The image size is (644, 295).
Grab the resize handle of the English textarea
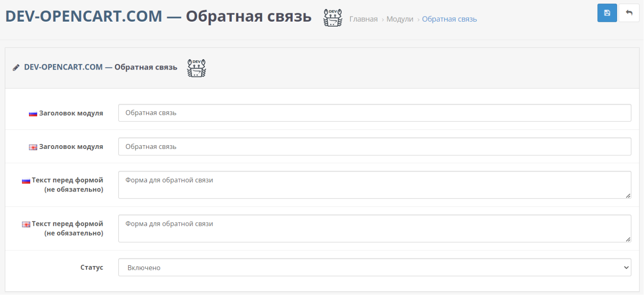pos(628,239)
